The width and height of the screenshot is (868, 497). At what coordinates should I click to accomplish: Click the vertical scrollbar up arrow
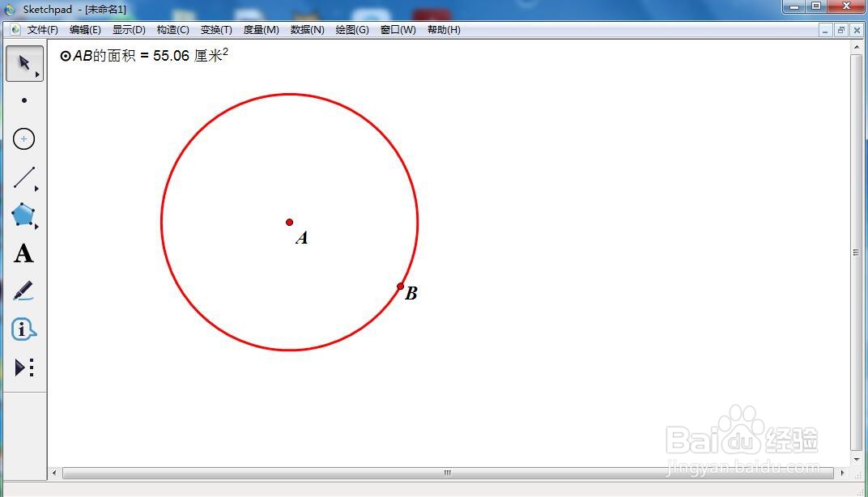point(857,48)
